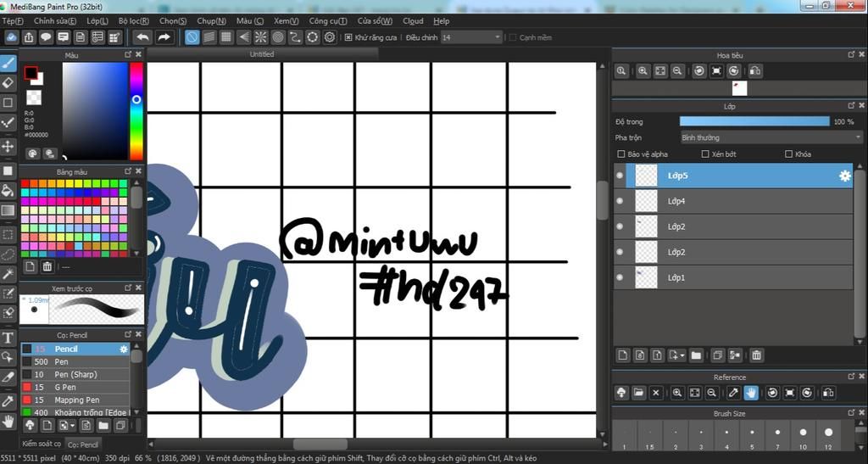Enable the Cạnh mềm checkbox
Image resolution: width=868 pixels, height=464 pixels.
(x=513, y=37)
